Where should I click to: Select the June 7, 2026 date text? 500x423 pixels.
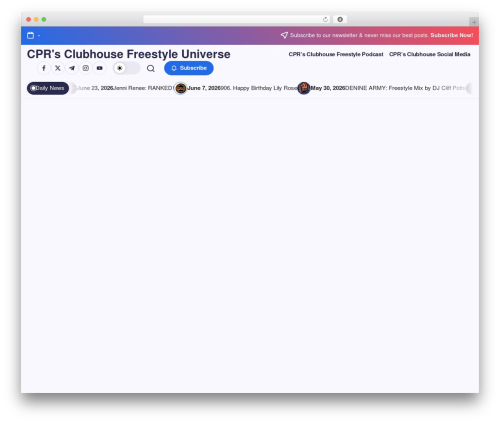[x=204, y=88]
